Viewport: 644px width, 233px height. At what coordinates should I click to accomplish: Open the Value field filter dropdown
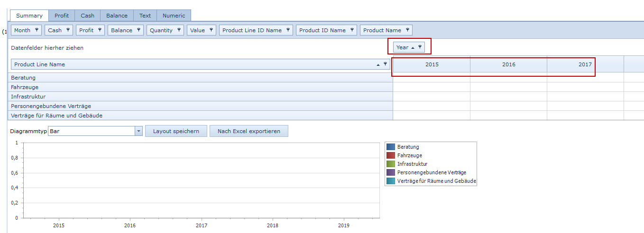pos(211,30)
